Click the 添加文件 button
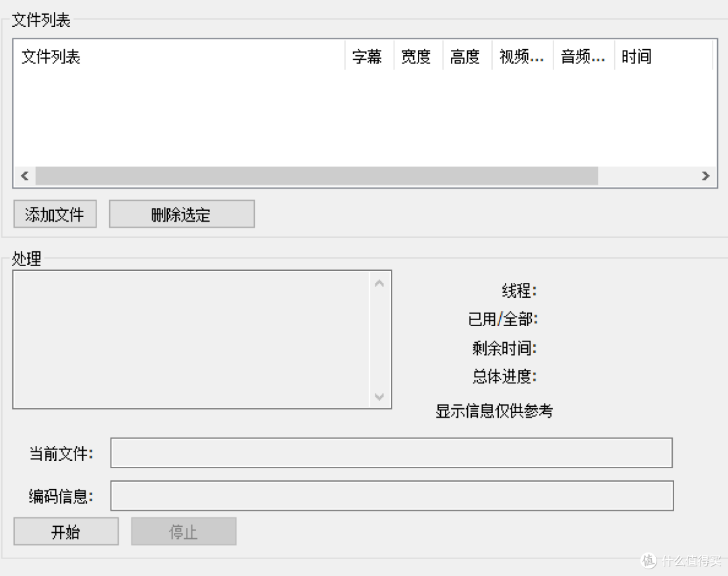 [x=55, y=214]
